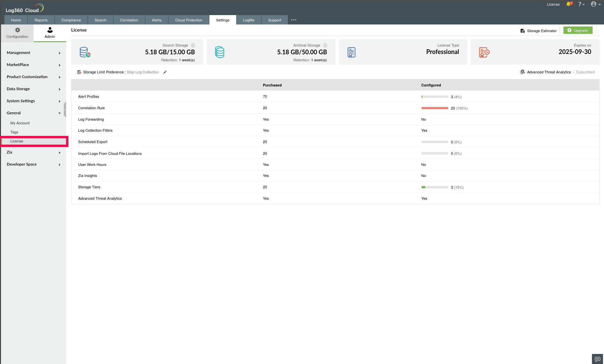
Task: Open the help question mark menu
Action: point(581,4)
